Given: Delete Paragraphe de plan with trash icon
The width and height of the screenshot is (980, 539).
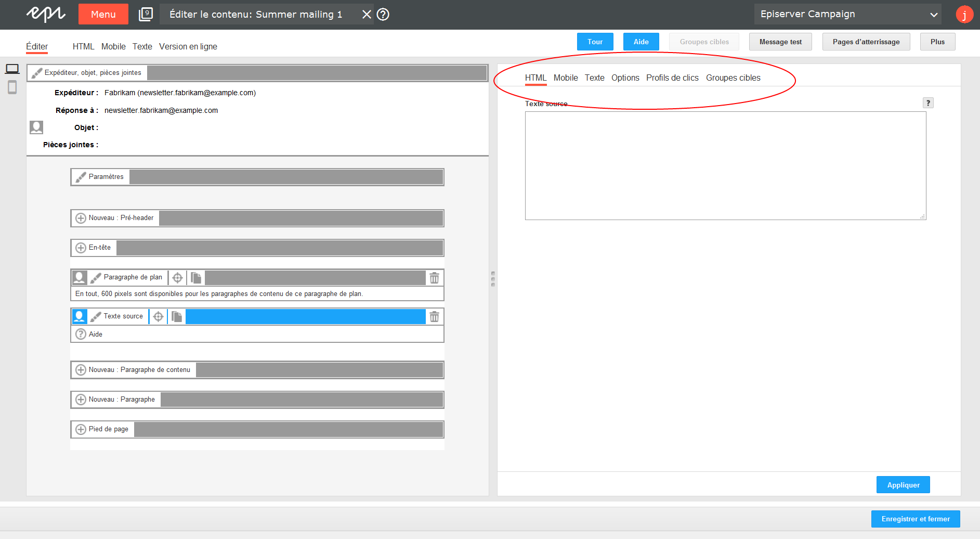Looking at the screenshot, I should tap(435, 278).
